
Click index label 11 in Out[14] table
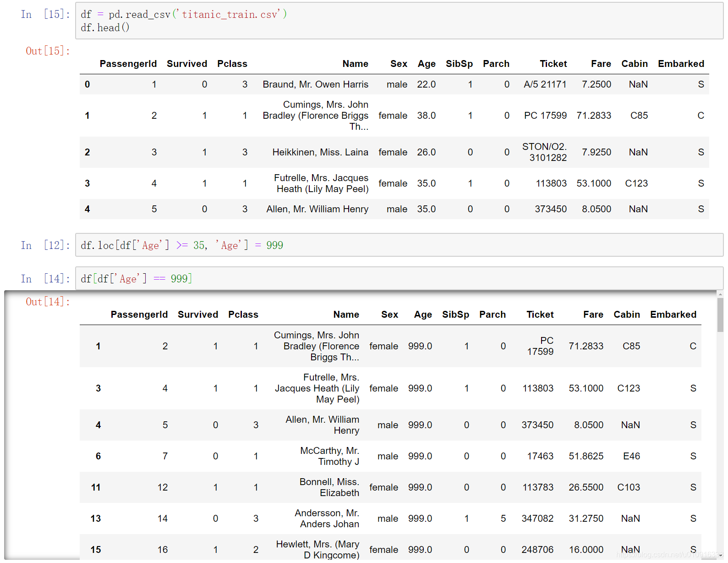click(96, 487)
